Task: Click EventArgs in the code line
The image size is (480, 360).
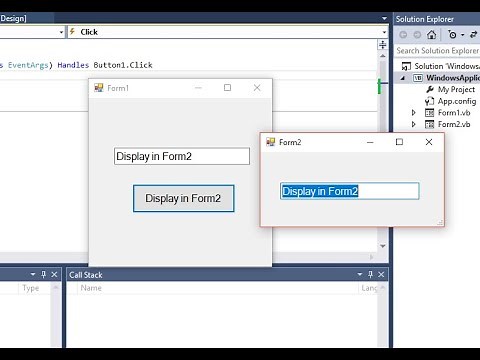Action: [28, 65]
